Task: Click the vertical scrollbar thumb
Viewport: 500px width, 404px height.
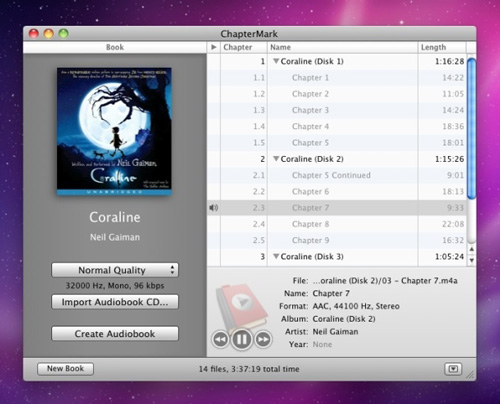Action: click(x=471, y=128)
